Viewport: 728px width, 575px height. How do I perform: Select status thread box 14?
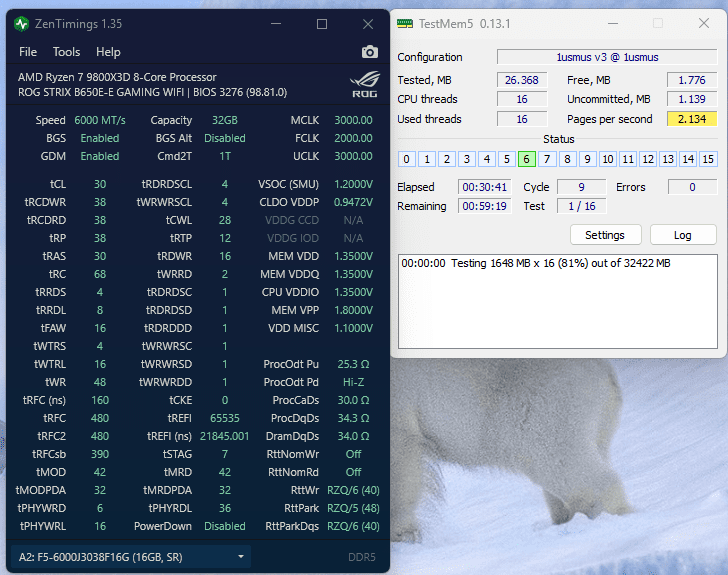pos(688,159)
